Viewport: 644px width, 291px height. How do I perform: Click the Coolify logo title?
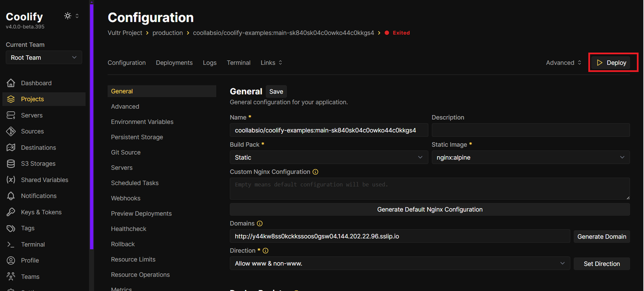24,17
